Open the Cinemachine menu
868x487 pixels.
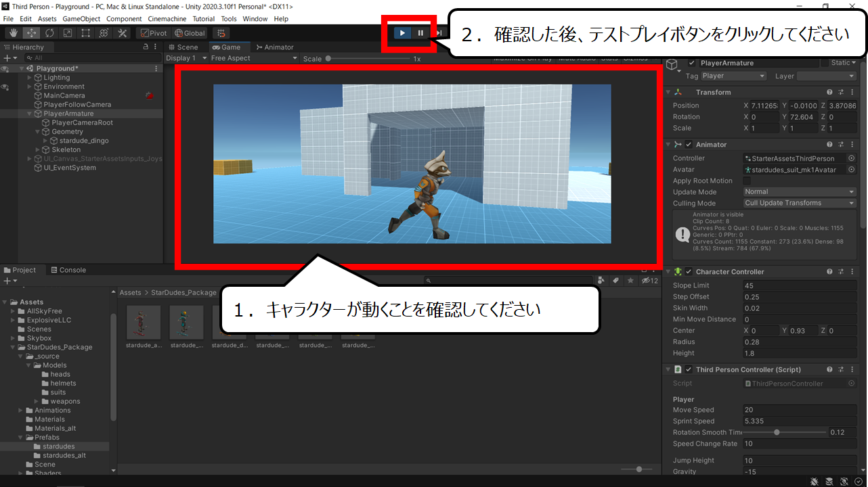[167, 19]
